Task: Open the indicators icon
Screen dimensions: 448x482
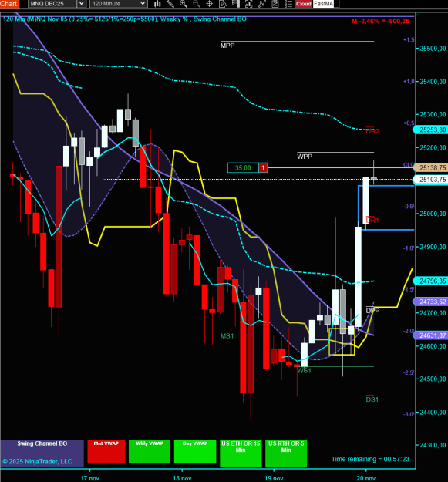Action: tap(262, 4)
